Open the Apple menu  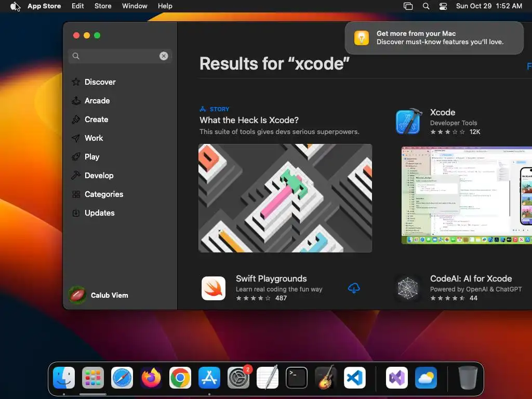[14, 6]
